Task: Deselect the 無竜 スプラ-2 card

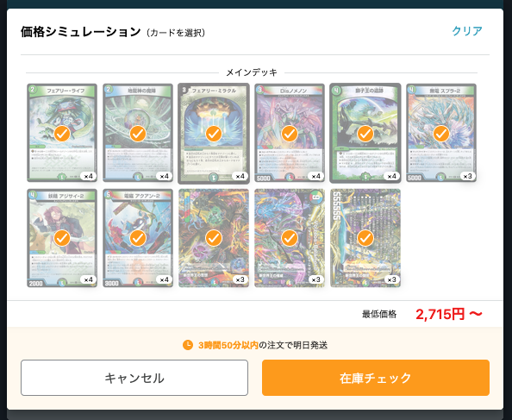Action: 440,134
